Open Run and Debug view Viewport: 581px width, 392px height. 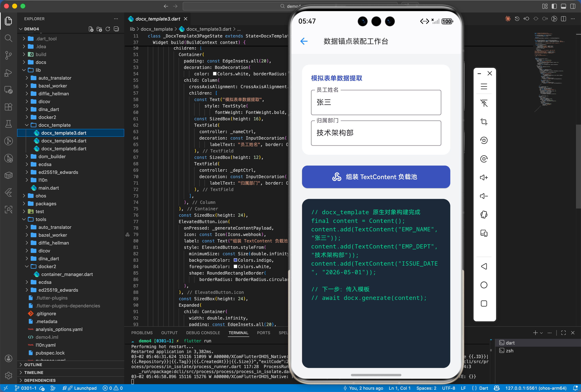click(9, 73)
